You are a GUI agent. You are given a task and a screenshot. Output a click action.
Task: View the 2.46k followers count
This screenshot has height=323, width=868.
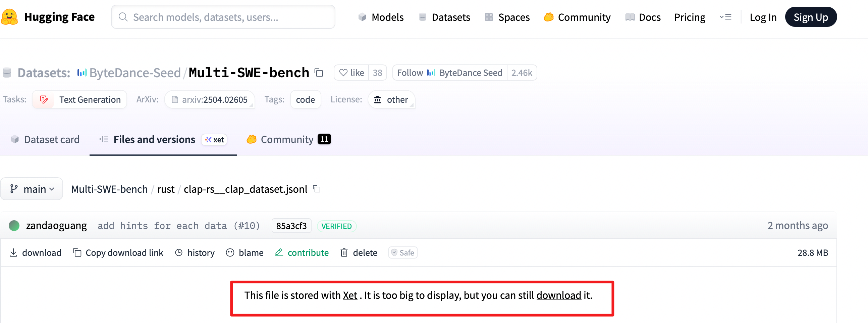(522, 73)
